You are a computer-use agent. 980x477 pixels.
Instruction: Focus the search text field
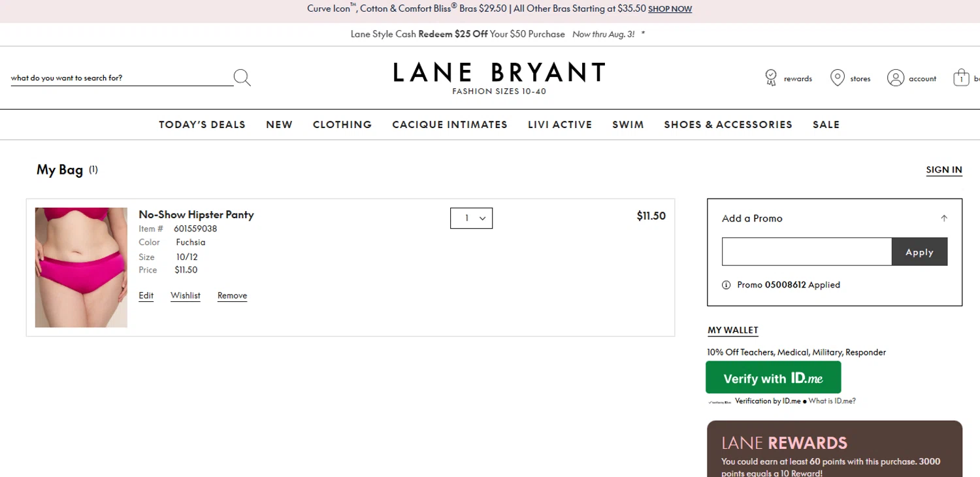pyautogui.click(x=122, y=78)
